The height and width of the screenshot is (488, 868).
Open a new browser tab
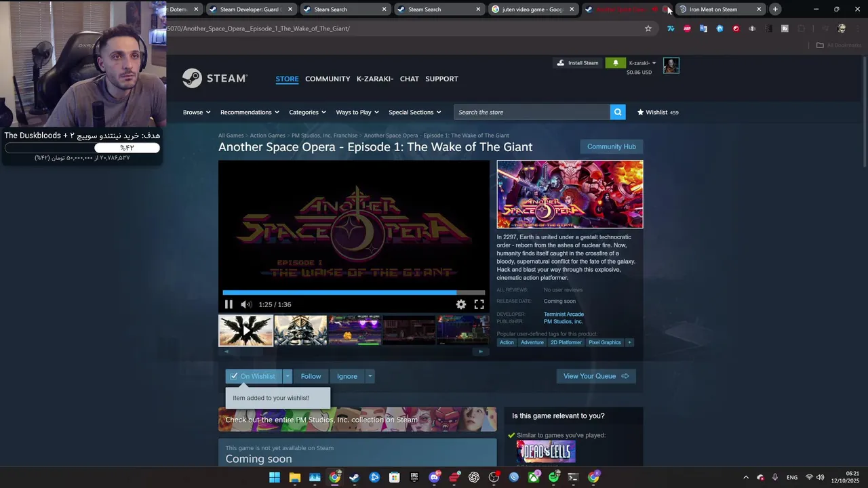click(x=775, y=9)
